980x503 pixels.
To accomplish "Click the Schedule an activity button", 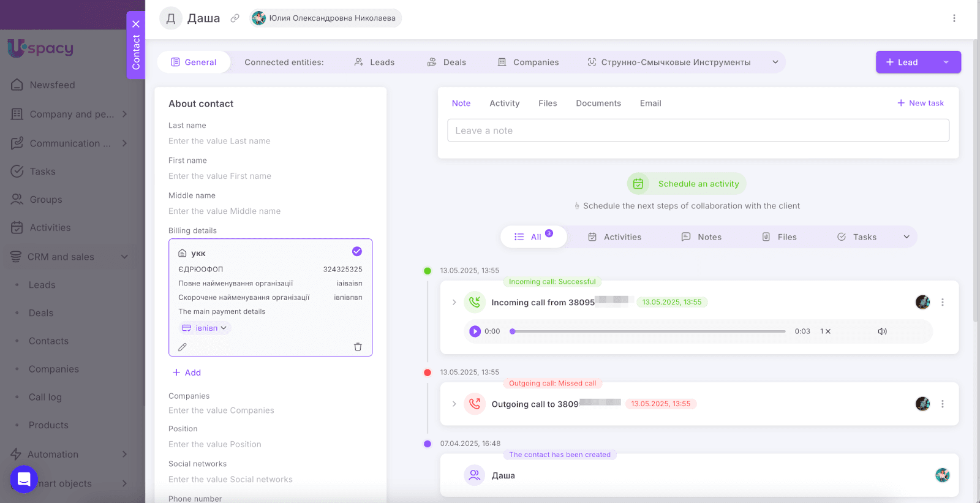I will [687, 184].
